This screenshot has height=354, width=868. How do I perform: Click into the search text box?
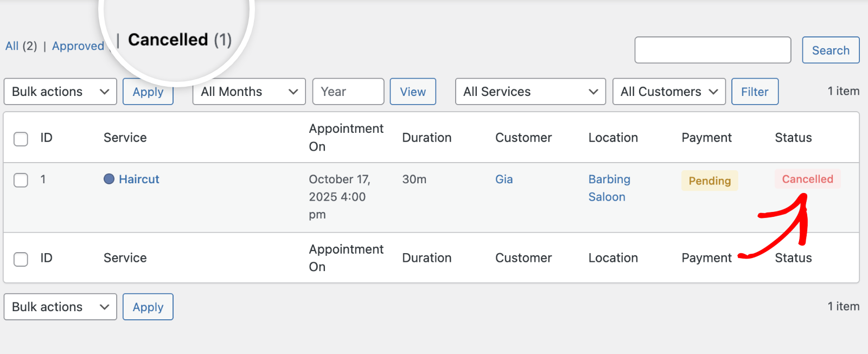click(x=712, y=50)
